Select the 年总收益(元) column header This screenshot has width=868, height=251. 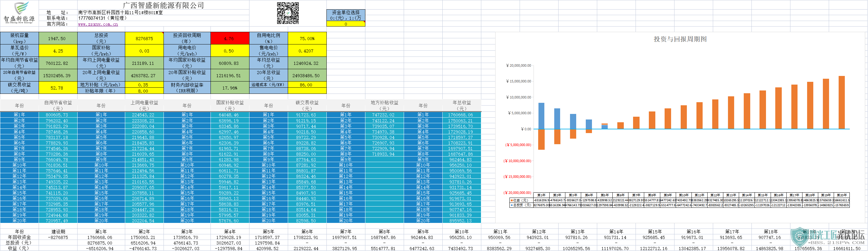(x=462, y=105)
